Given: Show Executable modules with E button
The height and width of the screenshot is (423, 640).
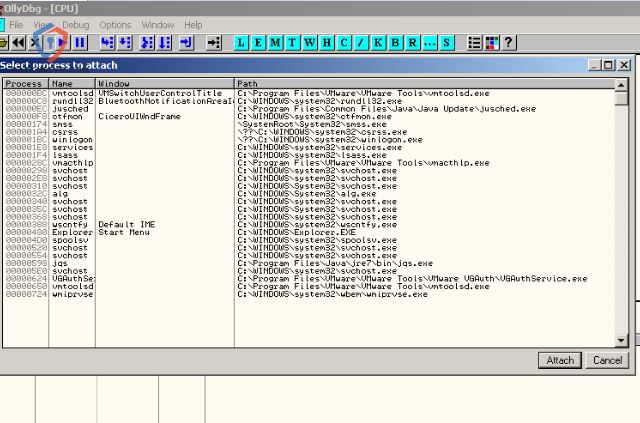Looking at the screenshot, I should [260, 43].
